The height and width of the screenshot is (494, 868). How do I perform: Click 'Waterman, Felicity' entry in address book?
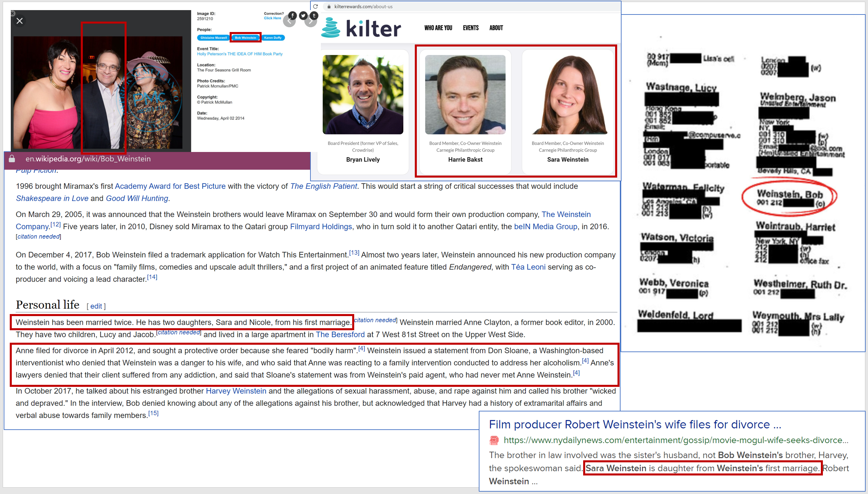click(x=683, y=187)
